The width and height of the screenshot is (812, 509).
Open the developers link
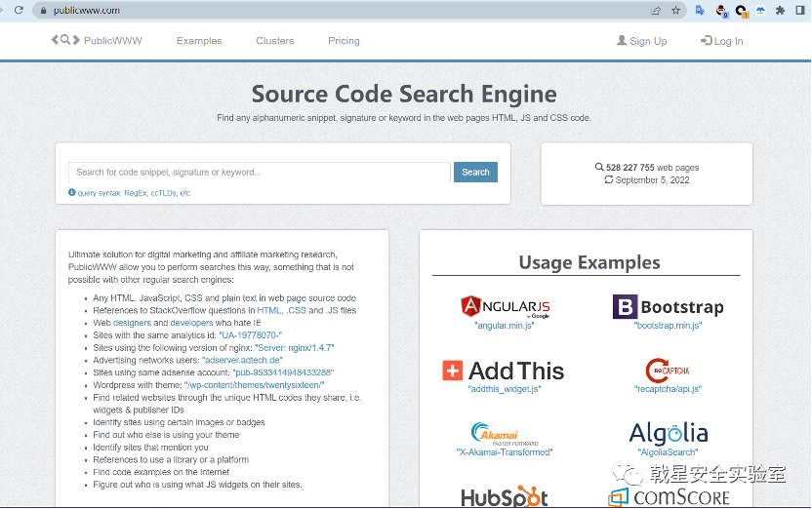coord(191,323)
